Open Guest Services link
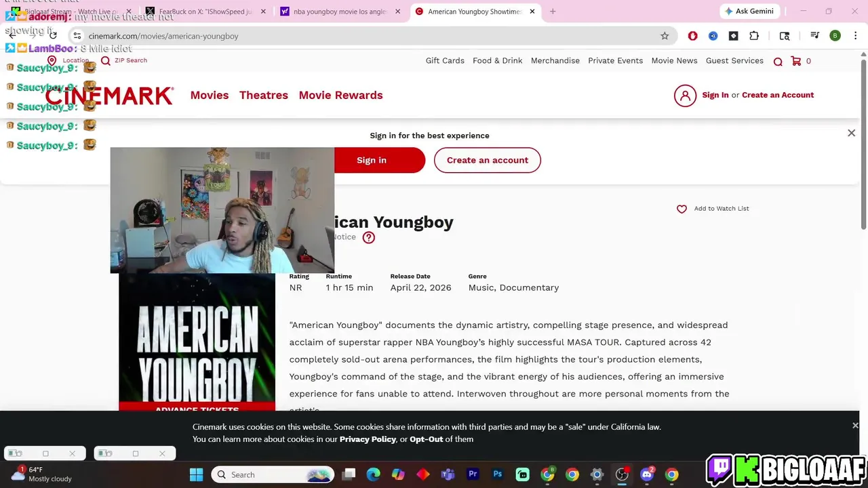The height and width of the screenshot is (488, 868). [x=734, y=60]
